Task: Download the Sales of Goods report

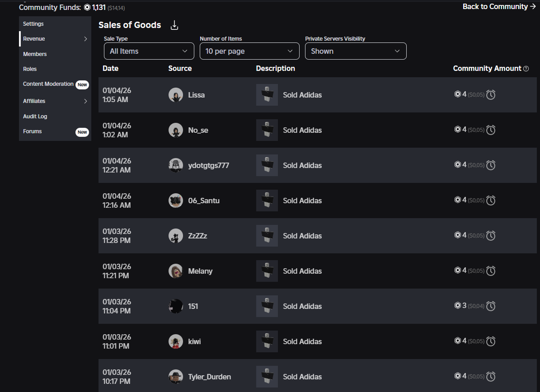Action: 174,25
